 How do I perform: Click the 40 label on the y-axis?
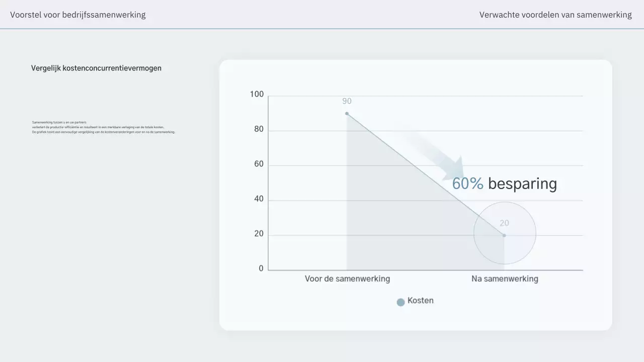259,199
